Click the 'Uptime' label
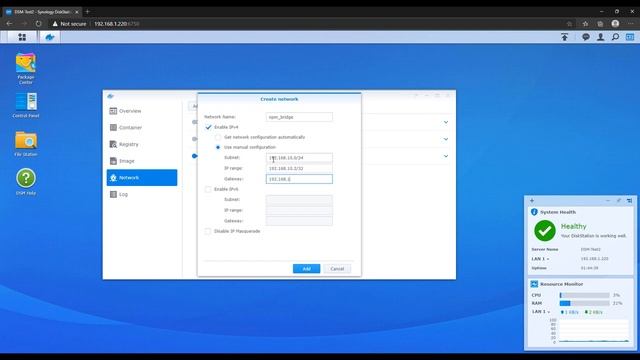The width and height of the screenshot is (640, 360). [539, 268]
